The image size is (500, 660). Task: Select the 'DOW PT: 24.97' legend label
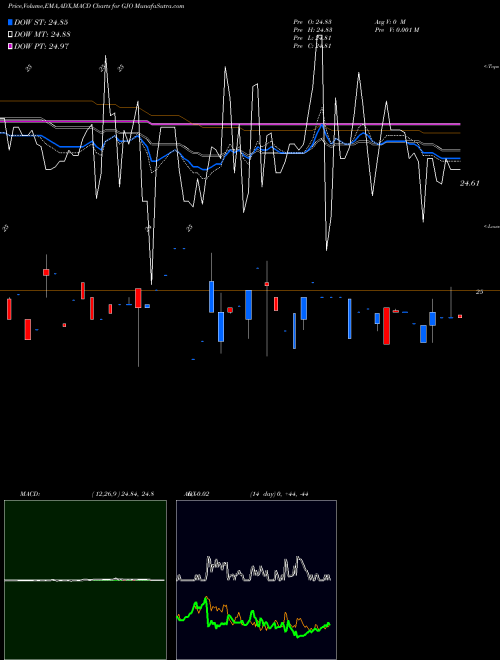[x=41, y=46]
